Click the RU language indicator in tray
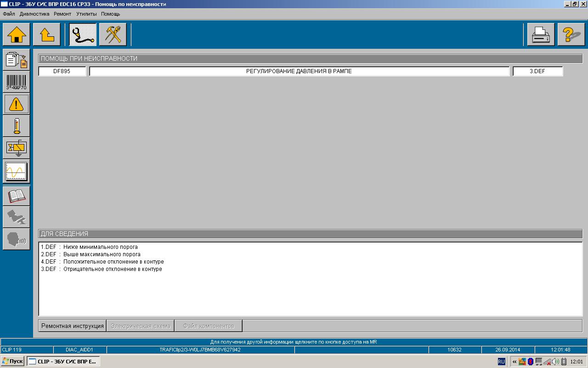The image size is (588, 368). click(502, 362)
